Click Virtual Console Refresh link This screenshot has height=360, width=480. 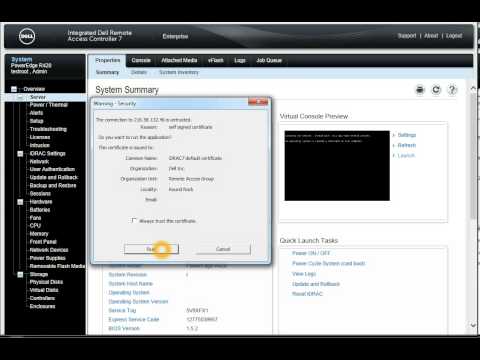click(x=407, y=145)
